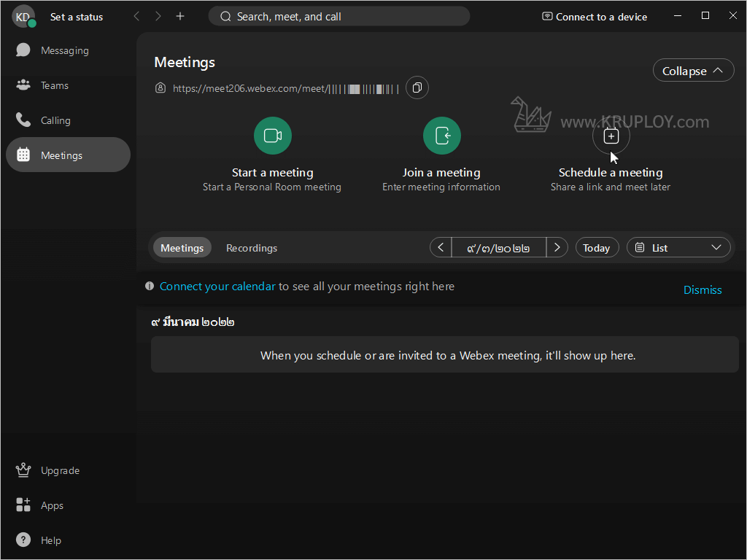Viewport: 747px width, 560px height.
Task: Start a meeting with the video icon
Action: (x=273, y=136)
